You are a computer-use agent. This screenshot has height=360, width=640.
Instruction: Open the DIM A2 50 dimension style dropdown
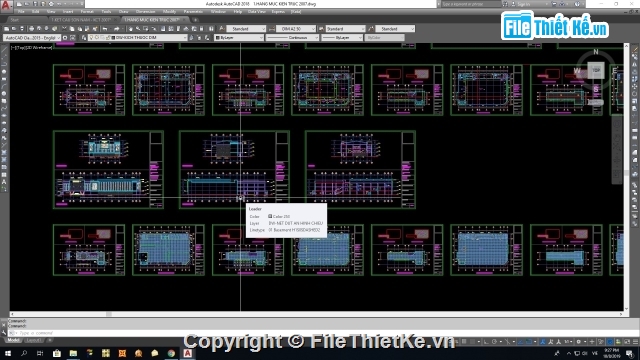click(x=296, y=29)
